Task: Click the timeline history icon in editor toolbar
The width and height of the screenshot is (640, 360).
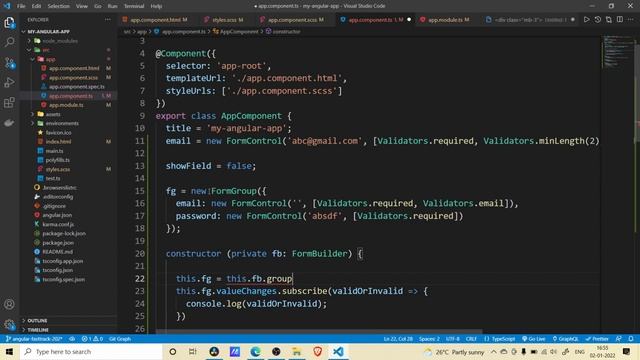Action: [598, 20]
